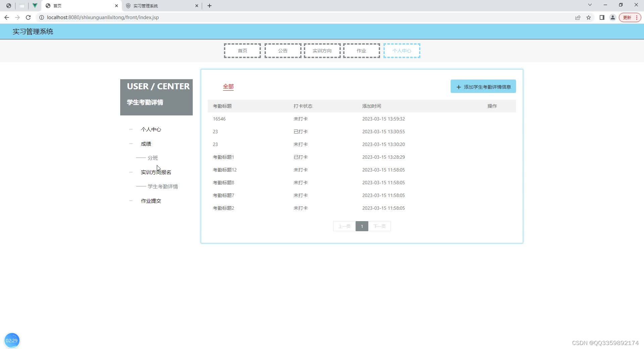644x349 pixels.
Task: Open a new browser tab with plus icon
Action: [210, 6]
